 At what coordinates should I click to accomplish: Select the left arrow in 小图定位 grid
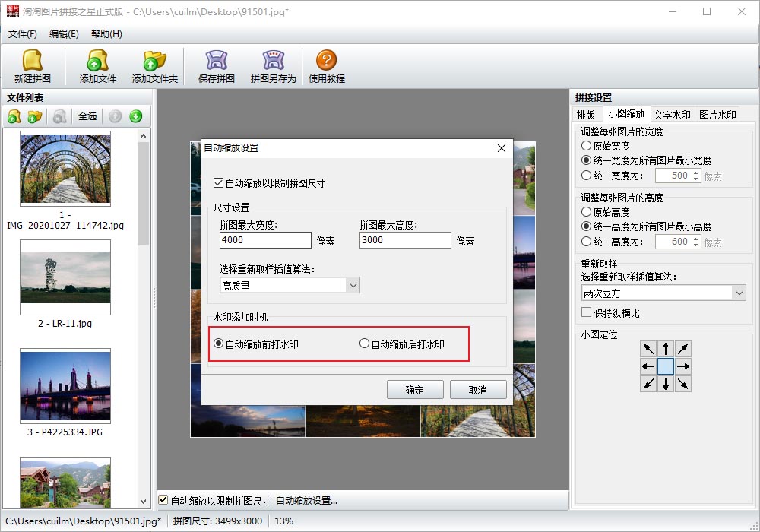point(648,366)
